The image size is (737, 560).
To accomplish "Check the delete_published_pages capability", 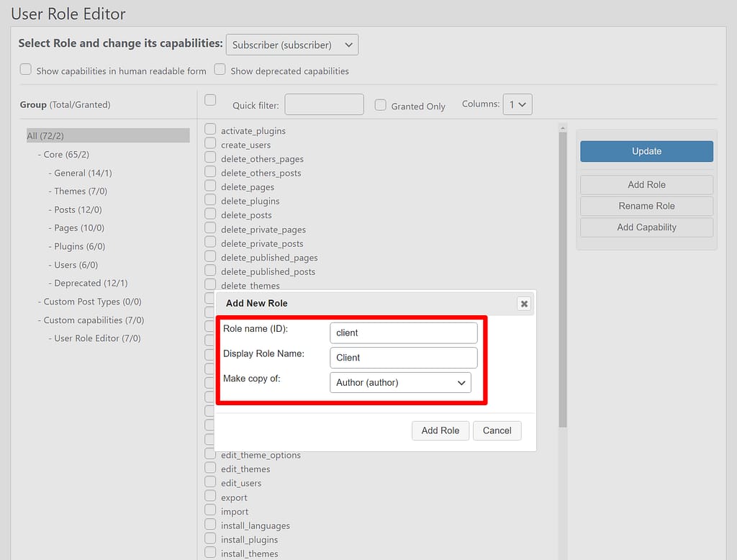I will 210,256.
